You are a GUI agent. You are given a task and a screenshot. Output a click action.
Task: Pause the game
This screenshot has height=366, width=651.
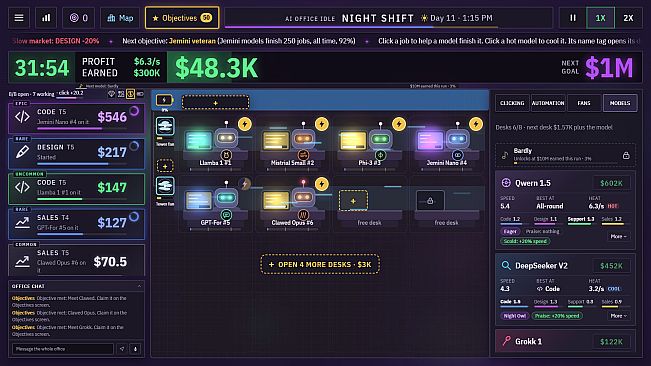tap(573, 18)
